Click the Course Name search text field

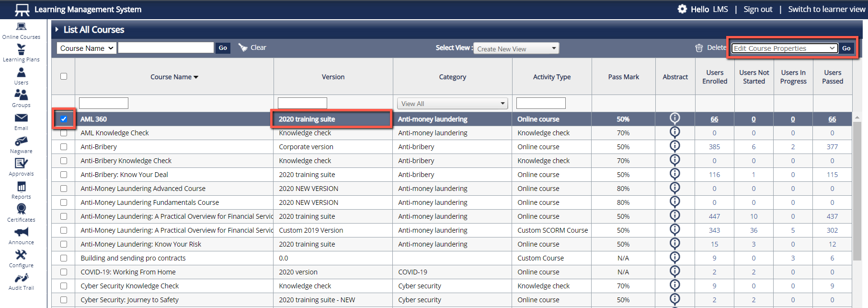coord(166,47)
